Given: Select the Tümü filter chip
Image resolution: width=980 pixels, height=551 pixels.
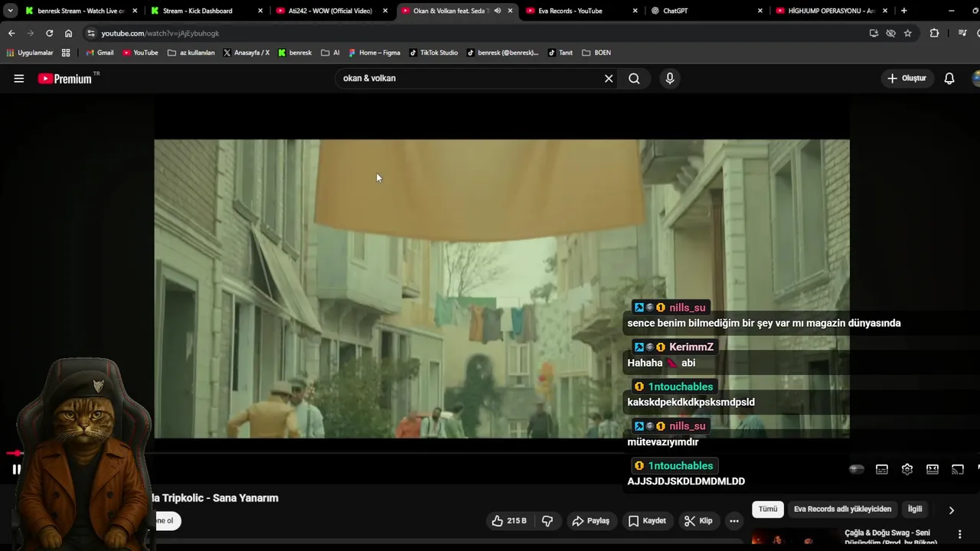Looking at the screenshot, I should (768, 509).
